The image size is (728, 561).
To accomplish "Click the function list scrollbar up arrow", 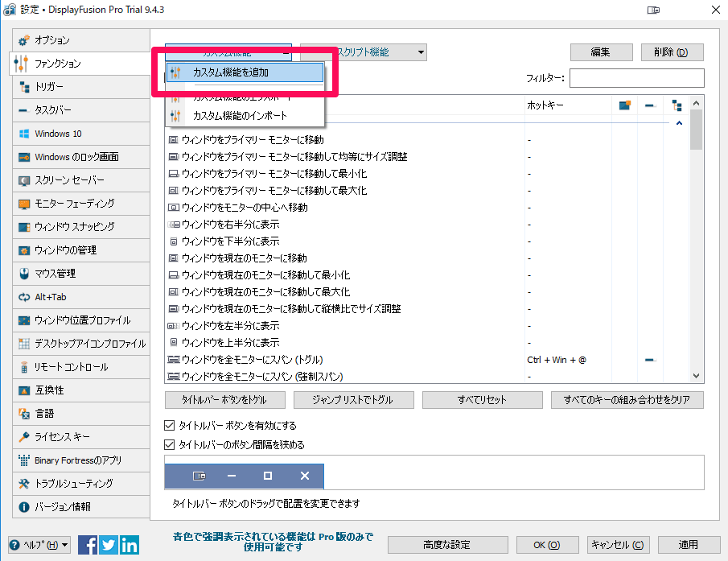I will 696,103.
